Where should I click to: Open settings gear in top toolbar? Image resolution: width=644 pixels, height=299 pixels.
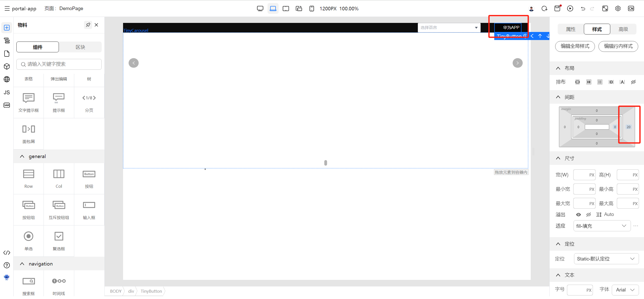[618, 9]
